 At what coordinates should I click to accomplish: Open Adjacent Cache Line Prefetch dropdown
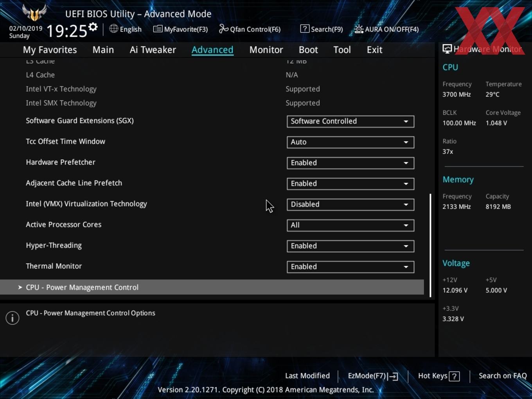click(x=350, y=183)
